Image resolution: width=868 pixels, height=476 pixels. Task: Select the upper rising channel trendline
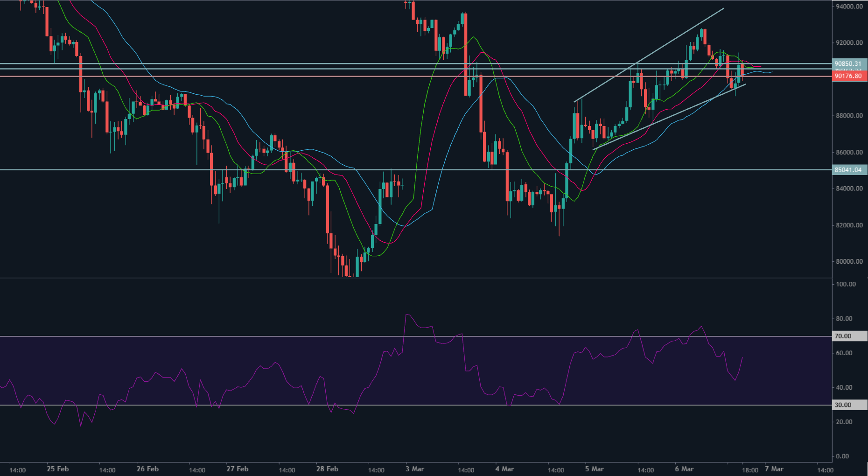click(x=649, y=55)
